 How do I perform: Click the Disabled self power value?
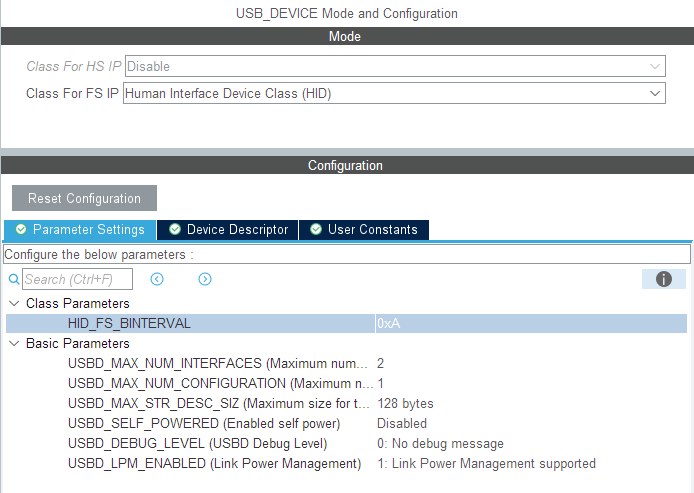[x=402, y=424]
